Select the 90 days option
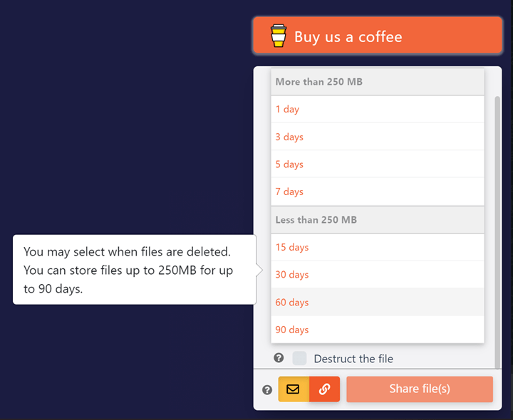This screenshot has width=513, height=420. tap(378, 330)
